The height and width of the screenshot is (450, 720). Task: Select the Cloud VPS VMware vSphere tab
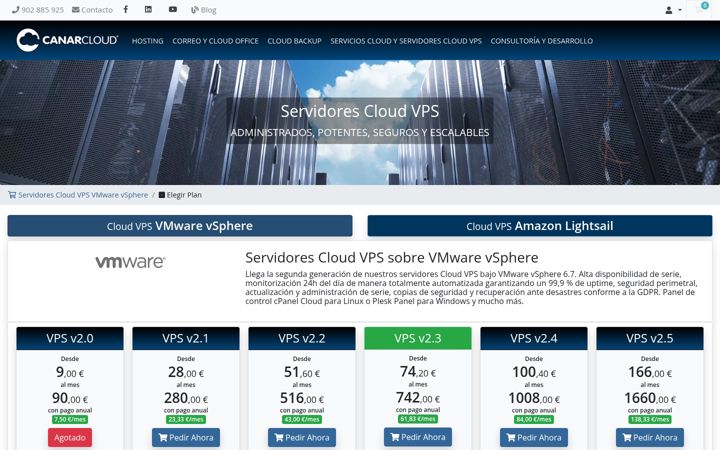point(180,226)
